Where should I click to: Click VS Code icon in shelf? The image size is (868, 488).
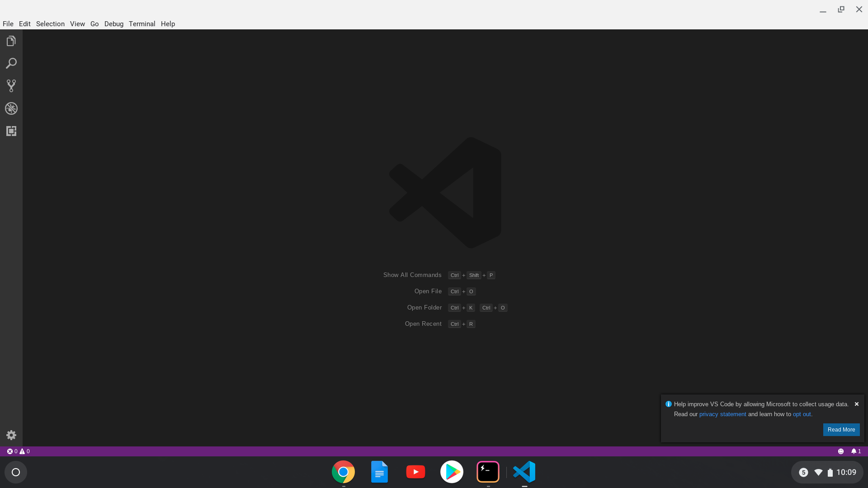pos(524,472)
